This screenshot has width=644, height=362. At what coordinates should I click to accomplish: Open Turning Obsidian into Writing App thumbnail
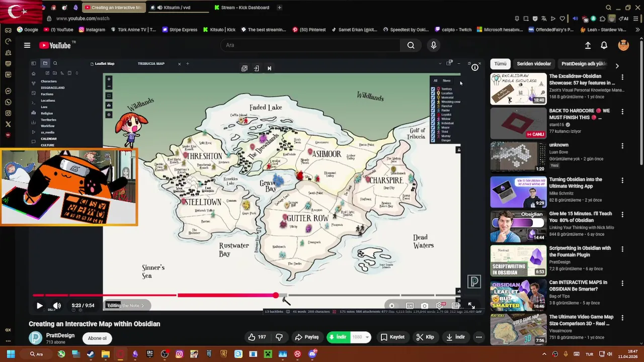518,192
